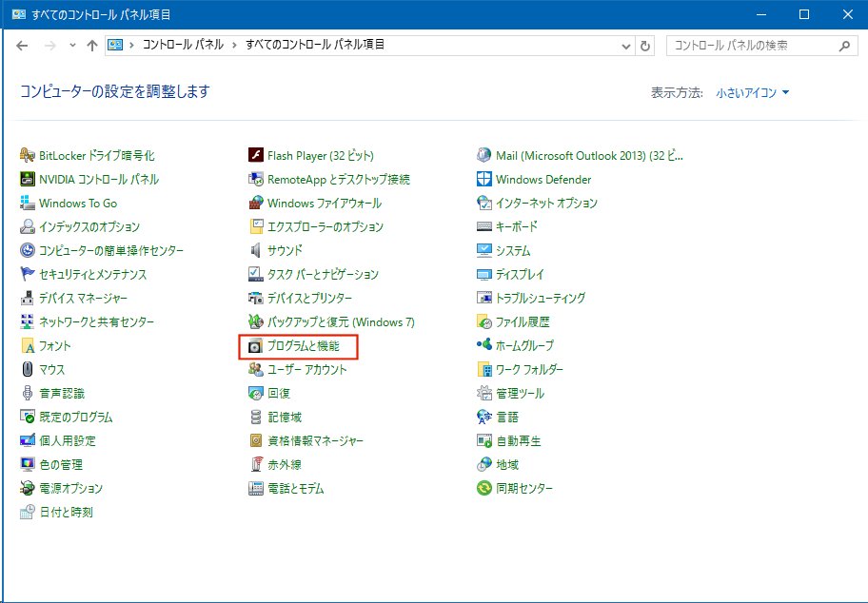The width and height of the screenshot is (868, 603).
Task: Click the control panel icon in address bar
Action: pyautogui.click(x=115, y=45)
